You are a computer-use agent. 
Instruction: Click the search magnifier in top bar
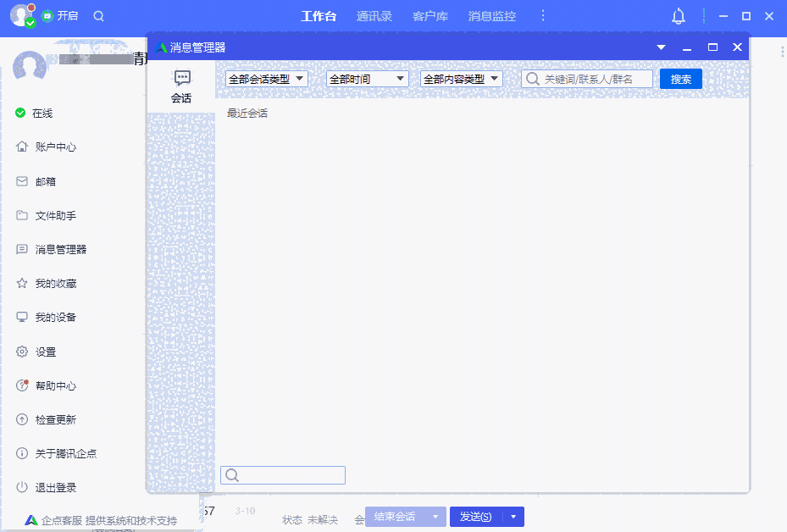99,16
